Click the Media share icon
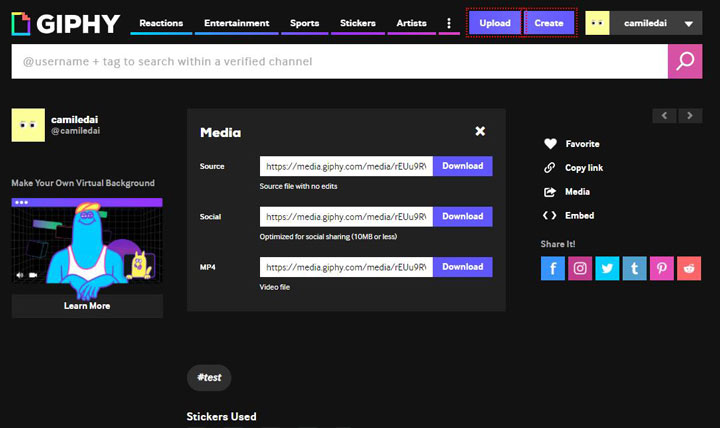 [550, 192]
